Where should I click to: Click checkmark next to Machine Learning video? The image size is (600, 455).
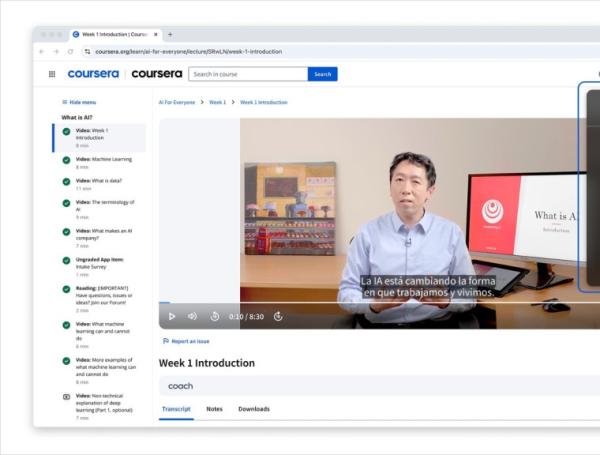(x=66, y=160)
